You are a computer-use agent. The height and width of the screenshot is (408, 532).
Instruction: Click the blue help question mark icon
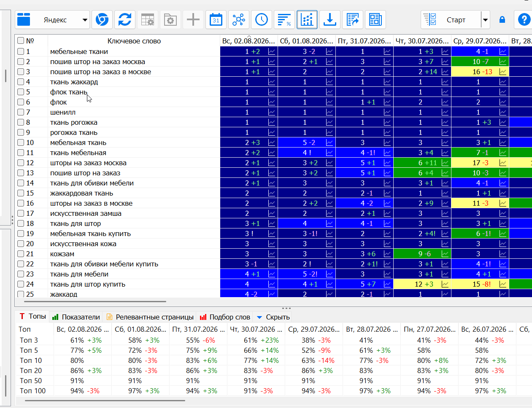tap(524, 19)
